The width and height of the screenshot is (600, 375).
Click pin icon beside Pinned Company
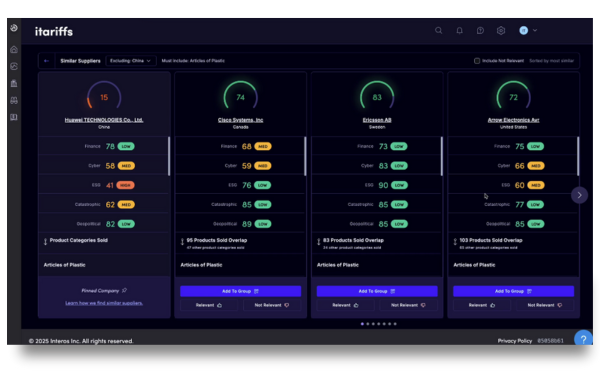124,290
